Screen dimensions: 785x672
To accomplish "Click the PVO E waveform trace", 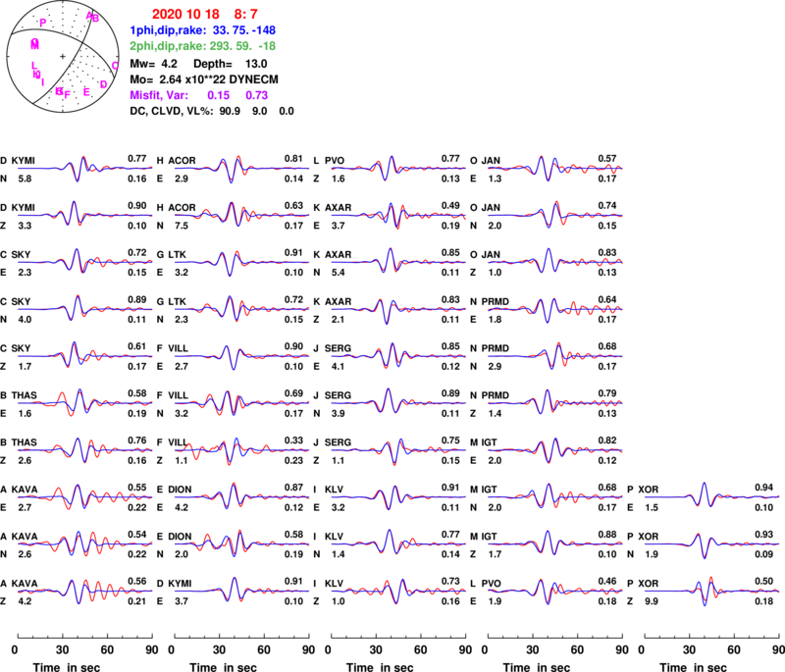I will pos(555,591).
